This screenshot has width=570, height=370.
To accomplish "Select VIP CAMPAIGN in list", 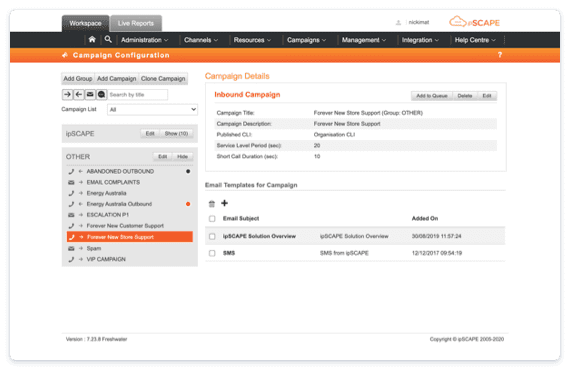I will [106, 259].
